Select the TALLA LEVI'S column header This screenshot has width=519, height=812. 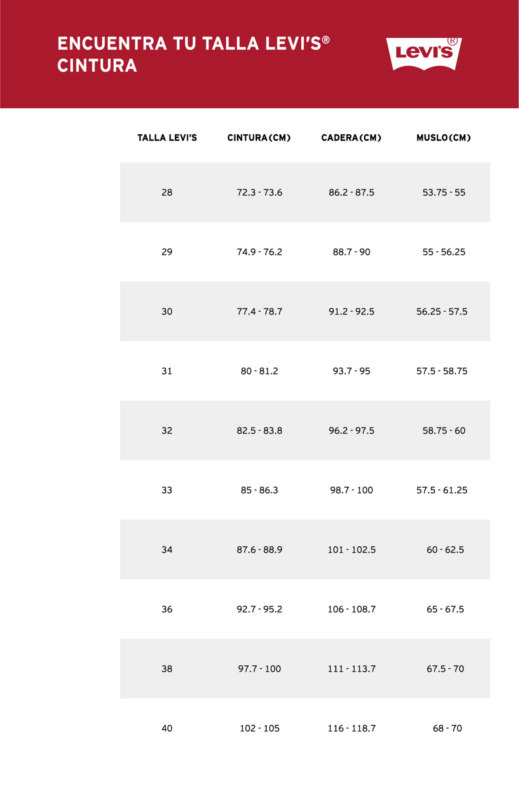[x=167, y=138]
